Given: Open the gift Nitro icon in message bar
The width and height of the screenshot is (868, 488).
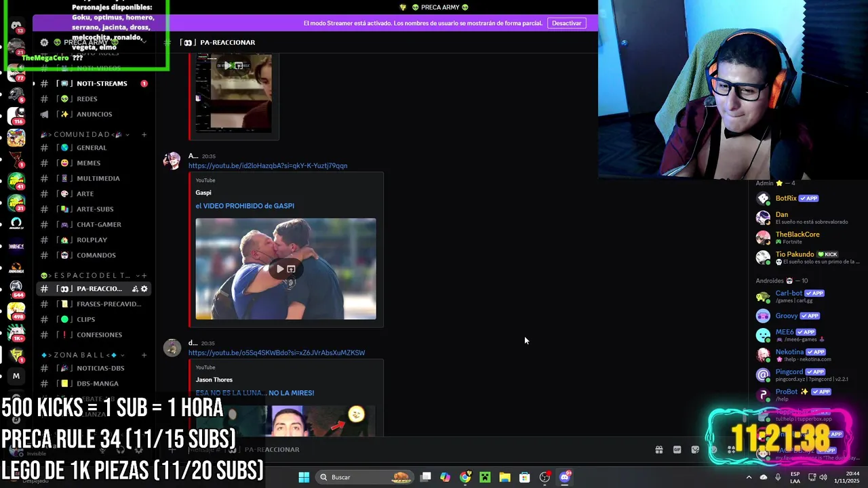Looking at the screenshot, I should [658, 449].
